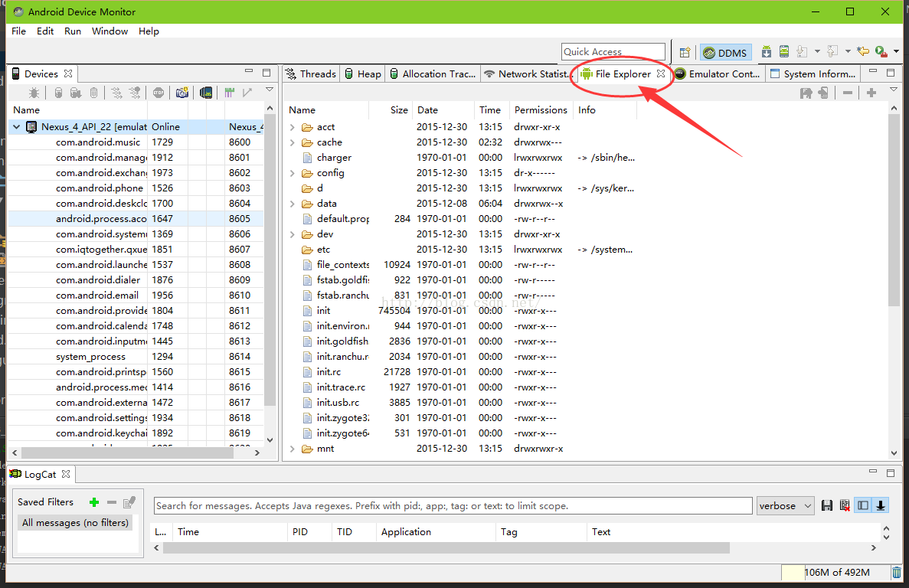Close the LogCat tab
This screenshot has height=588, width=909.
[x=66, y=475]
